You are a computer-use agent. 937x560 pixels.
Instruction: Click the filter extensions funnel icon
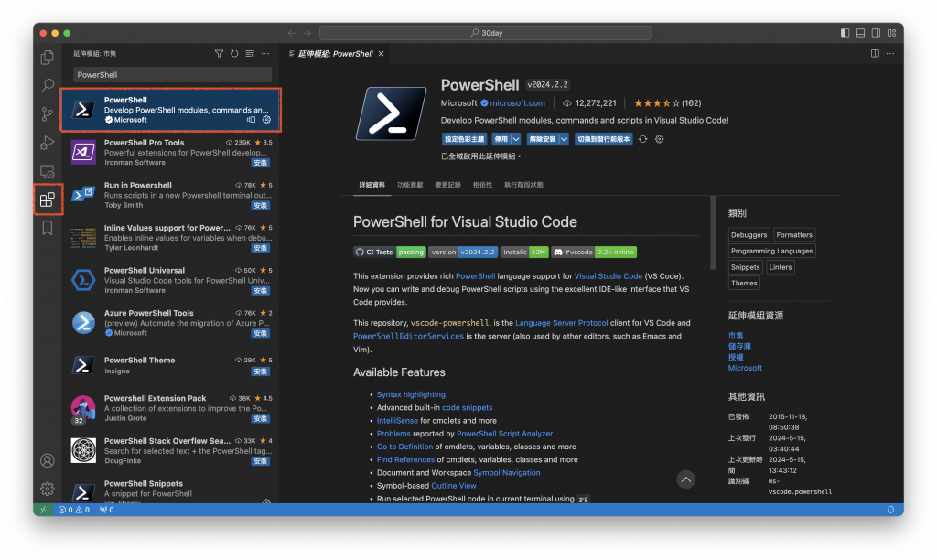(x=219, y=54)
